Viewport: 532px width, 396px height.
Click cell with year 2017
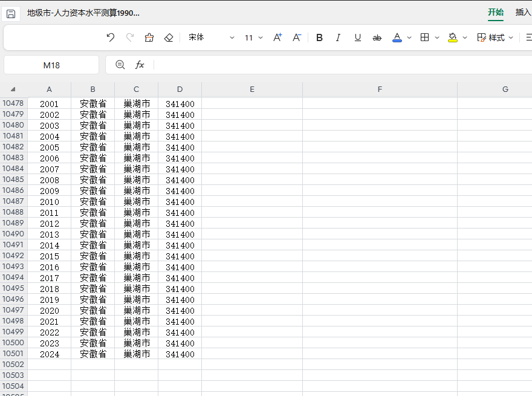[49, 278]
